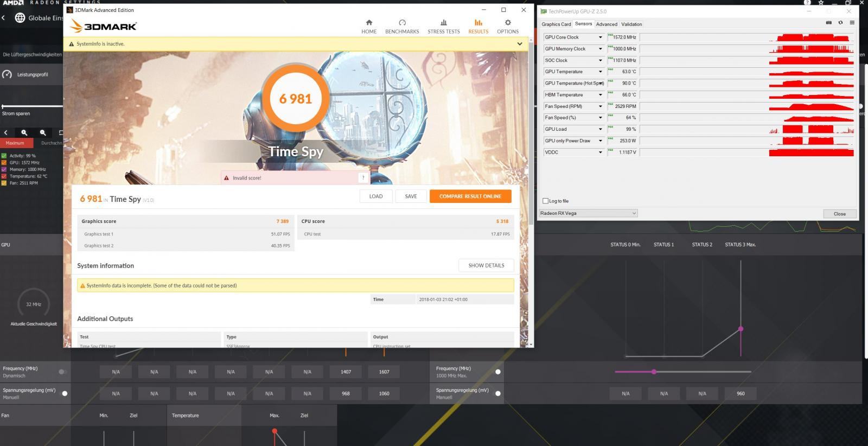
Task: Open the 3DMark Home page icon
Action: click(x=369, y=23)
